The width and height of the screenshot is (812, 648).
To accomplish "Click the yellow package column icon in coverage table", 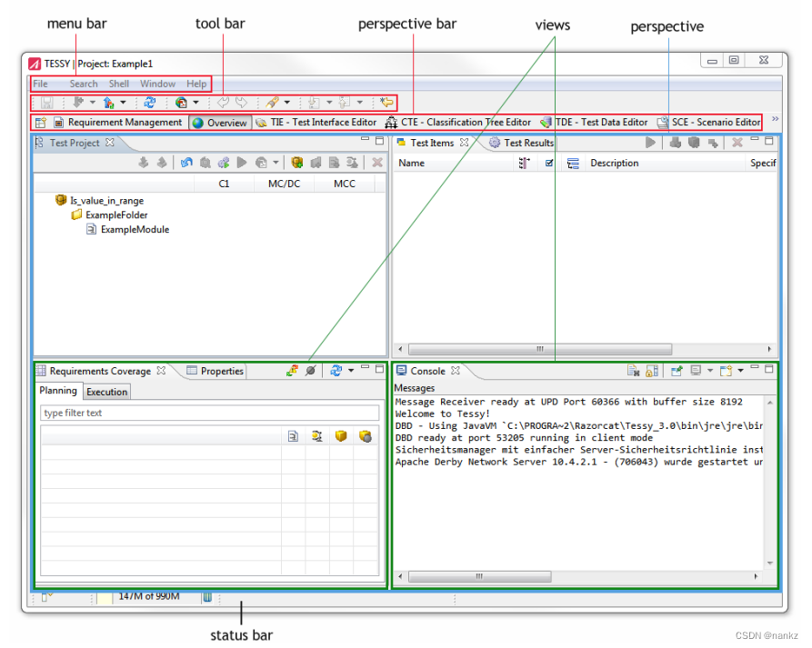I will (x=341, y=436).
